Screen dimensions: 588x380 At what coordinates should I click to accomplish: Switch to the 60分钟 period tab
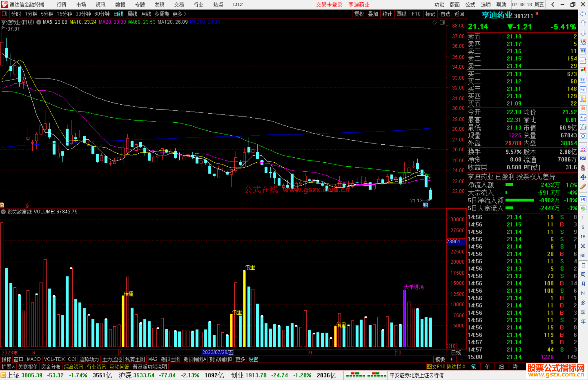tap(102, 14)
